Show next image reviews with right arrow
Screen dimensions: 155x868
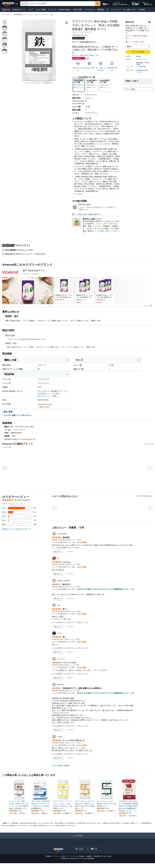point(150,507)
